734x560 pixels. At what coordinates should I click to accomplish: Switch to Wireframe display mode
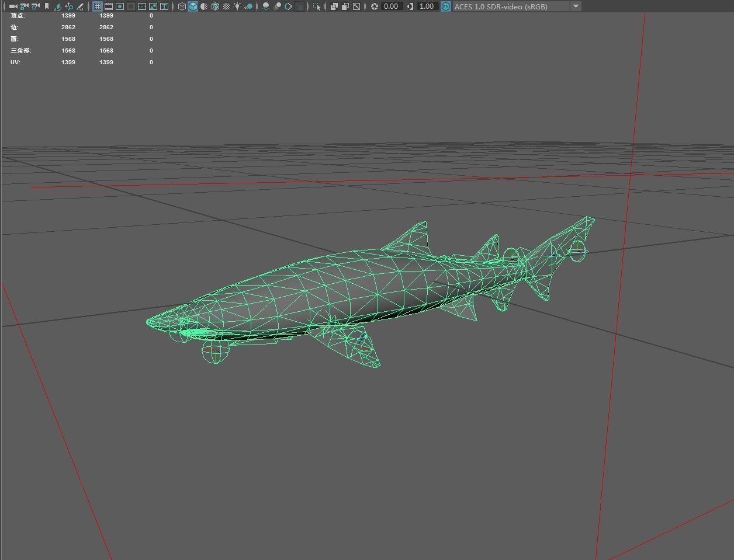tap(182, 6)
